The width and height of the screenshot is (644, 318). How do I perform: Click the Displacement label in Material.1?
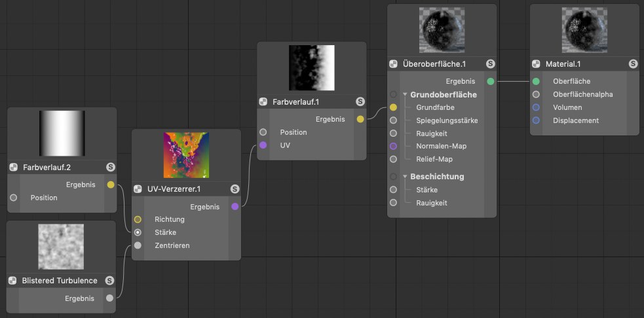pyautogui.click(x=576, y=120)
